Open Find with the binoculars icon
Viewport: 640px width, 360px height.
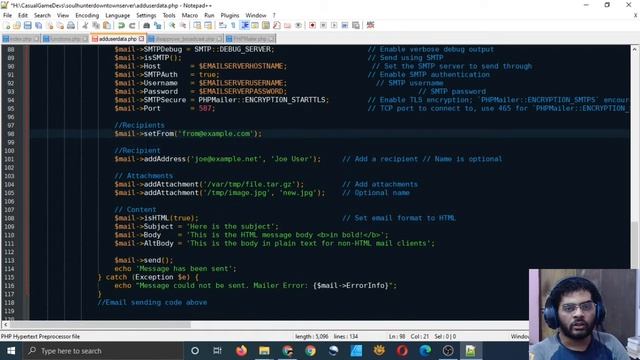pyautogui.click(x=147, y=25)
